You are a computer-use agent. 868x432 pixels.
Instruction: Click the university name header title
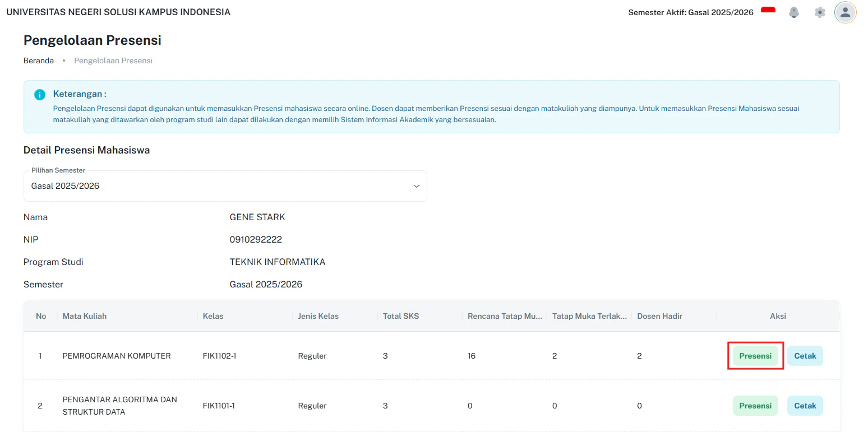118,12
